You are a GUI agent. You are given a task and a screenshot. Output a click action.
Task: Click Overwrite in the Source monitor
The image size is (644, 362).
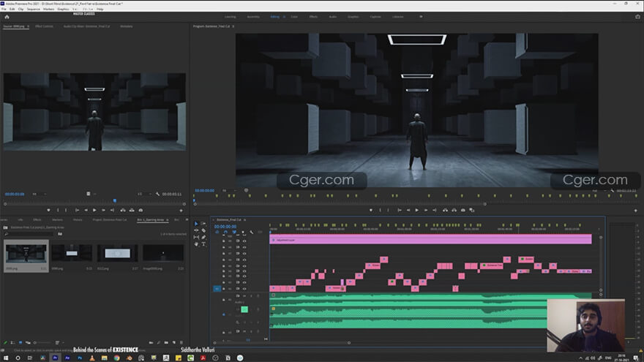pos(132,210)
